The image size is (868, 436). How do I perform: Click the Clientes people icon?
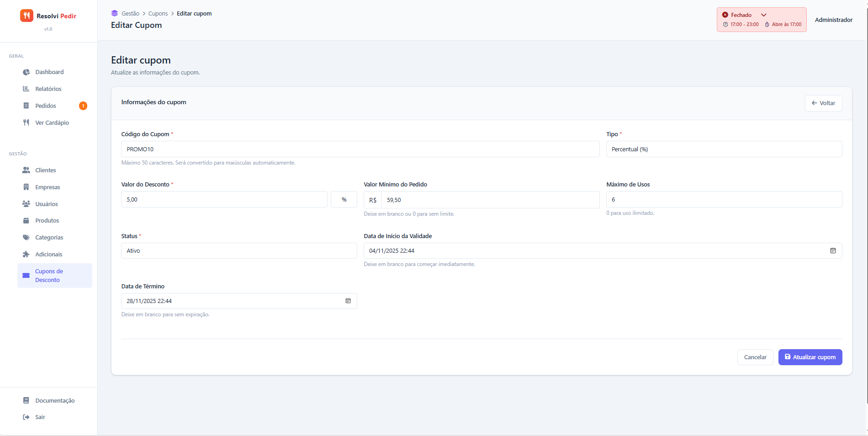(26, 170)
